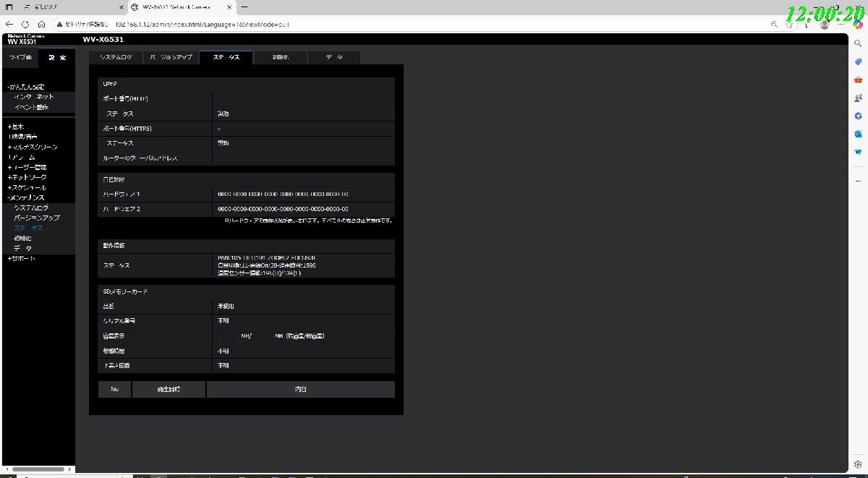
Task: Click the No column header in log table
Action: pos(114,389)
